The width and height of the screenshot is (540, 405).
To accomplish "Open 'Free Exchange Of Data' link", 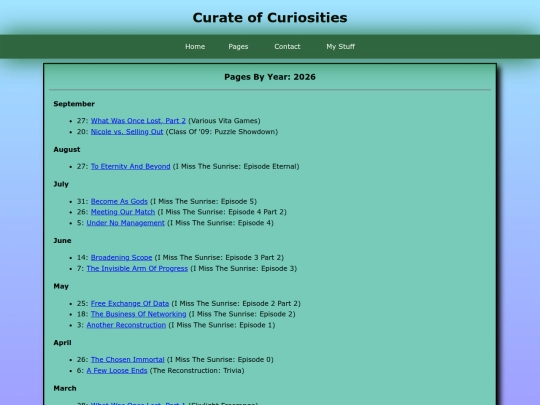I will pyautogui.click(x=130, y=304).
